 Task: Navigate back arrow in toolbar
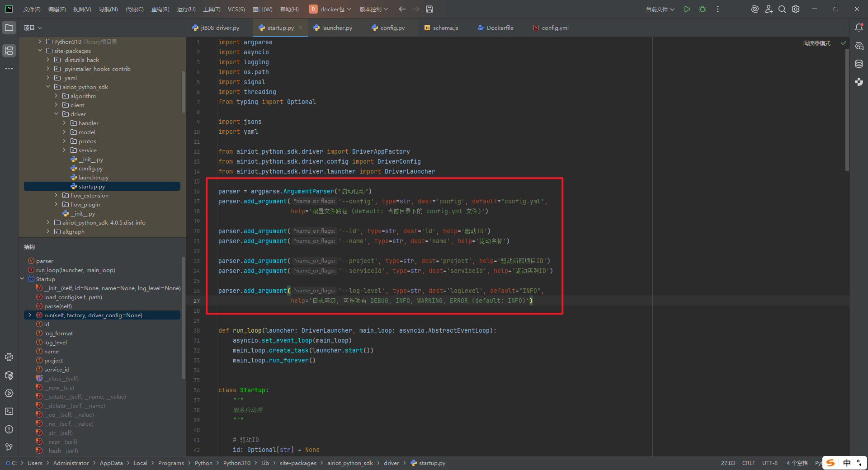click(402, 9)
